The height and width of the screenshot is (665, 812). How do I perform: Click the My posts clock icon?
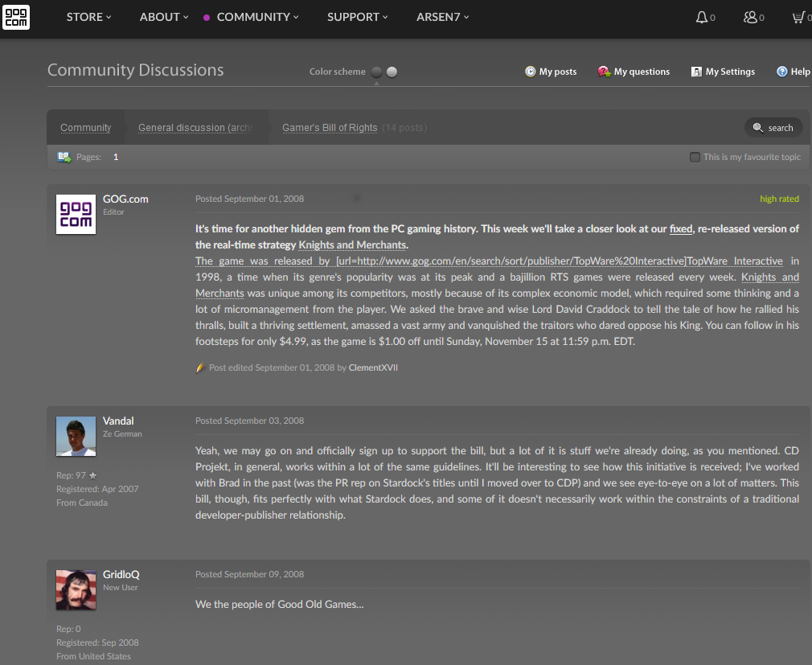(x=531, y=72)
